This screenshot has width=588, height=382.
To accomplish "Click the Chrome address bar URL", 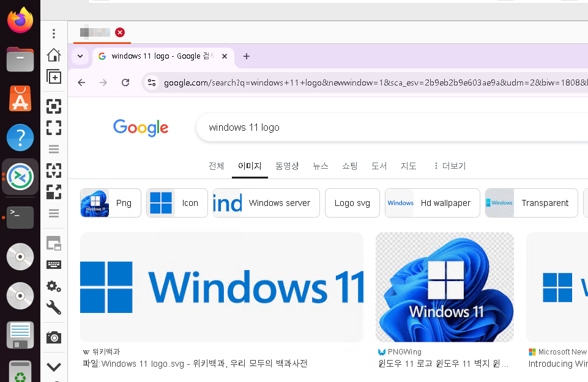I will tap(375, 83).
